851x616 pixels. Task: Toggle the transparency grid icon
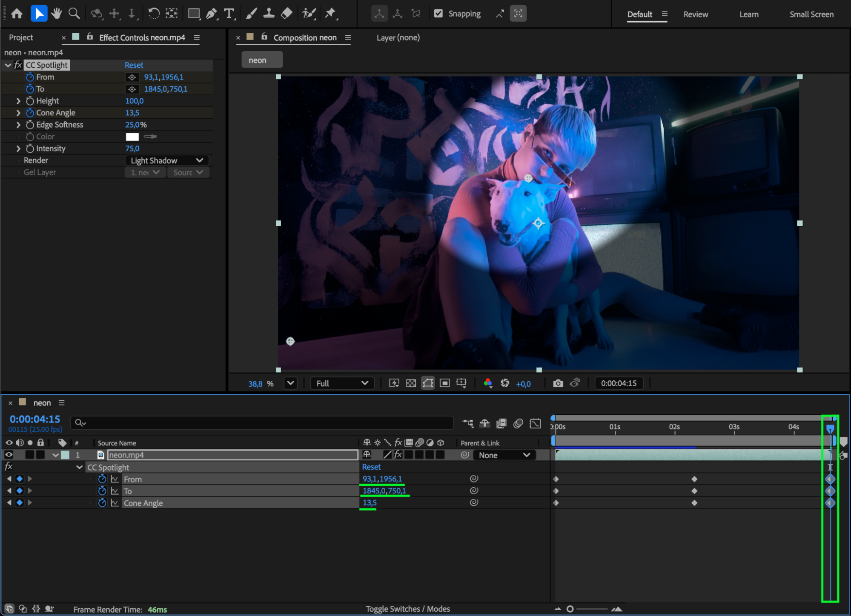tap(411, 383)
